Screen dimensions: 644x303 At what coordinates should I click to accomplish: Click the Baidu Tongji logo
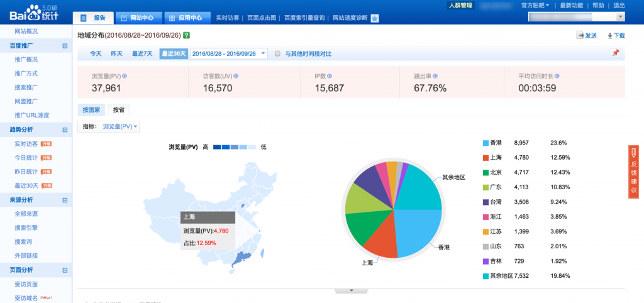(x=34, y=14)
